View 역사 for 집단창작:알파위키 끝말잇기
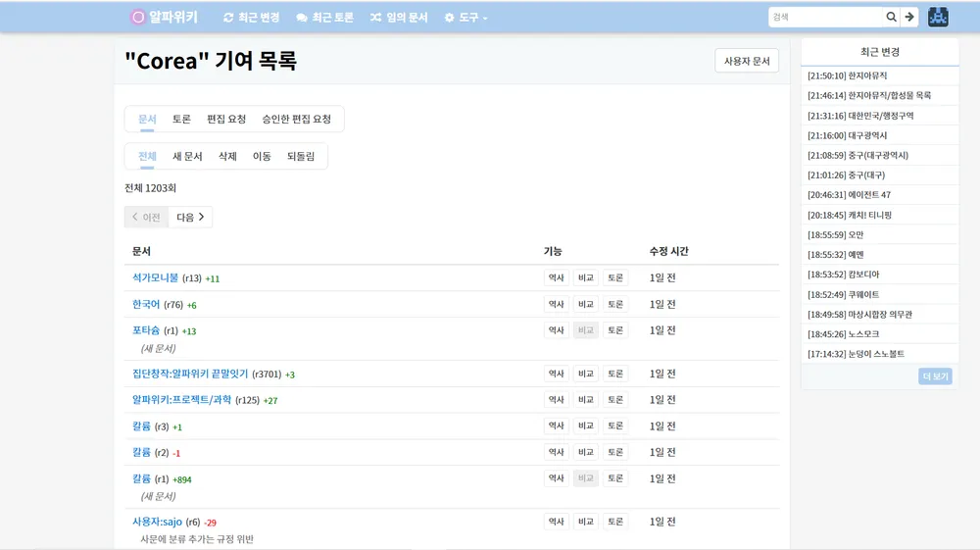 click(557, 374)
